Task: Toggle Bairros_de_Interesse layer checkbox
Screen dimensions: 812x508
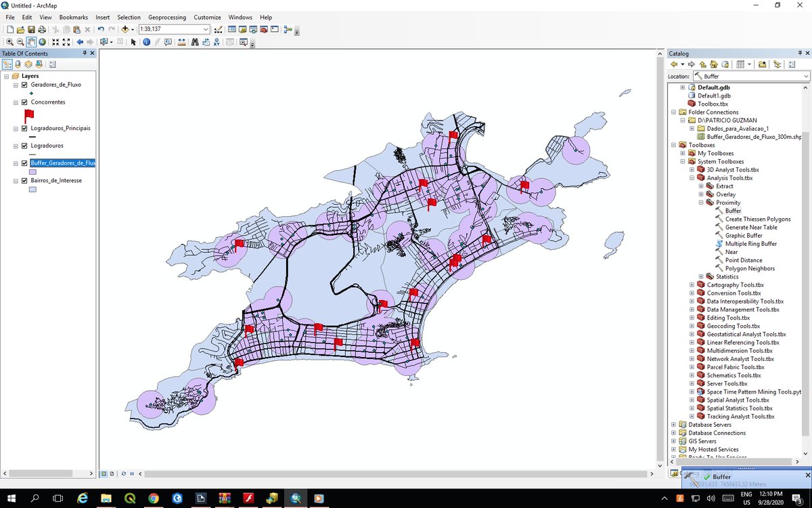Action: click(x=24, y=181)
